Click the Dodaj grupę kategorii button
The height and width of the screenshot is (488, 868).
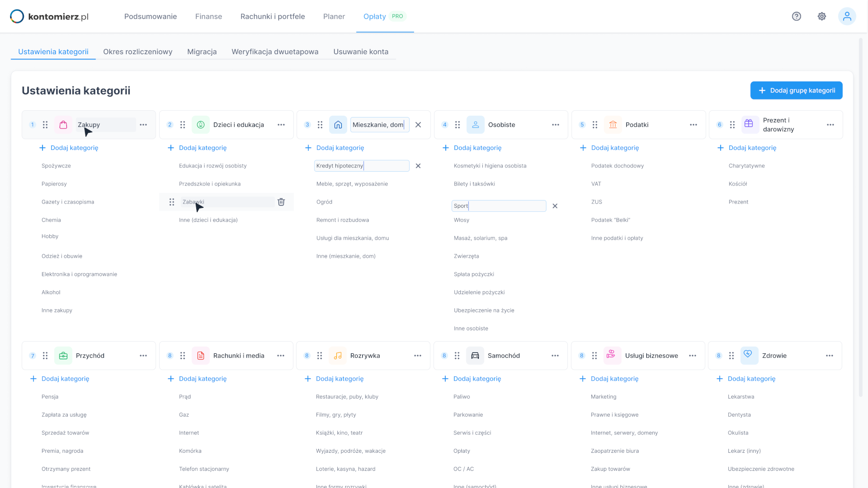click(x=796, y=90)
